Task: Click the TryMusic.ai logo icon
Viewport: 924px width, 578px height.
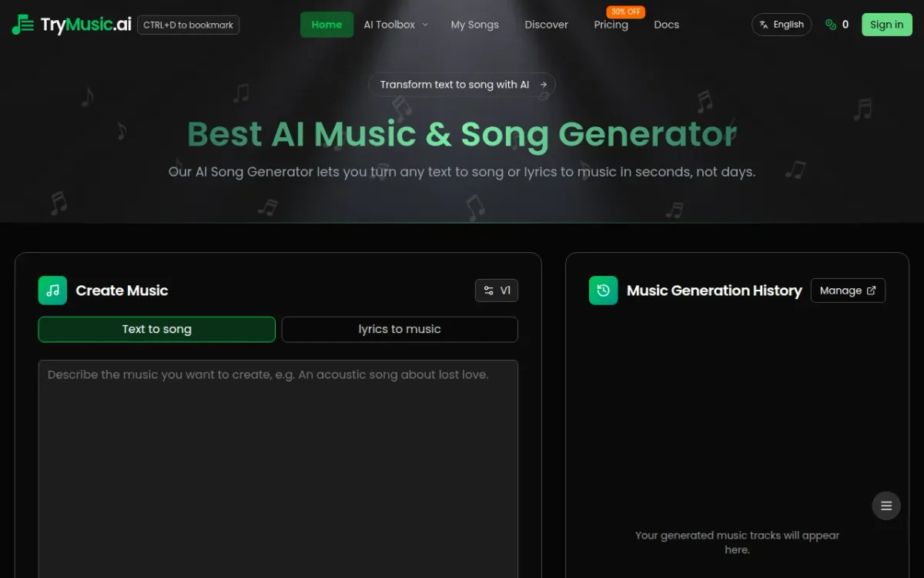Action: point(23,25)
